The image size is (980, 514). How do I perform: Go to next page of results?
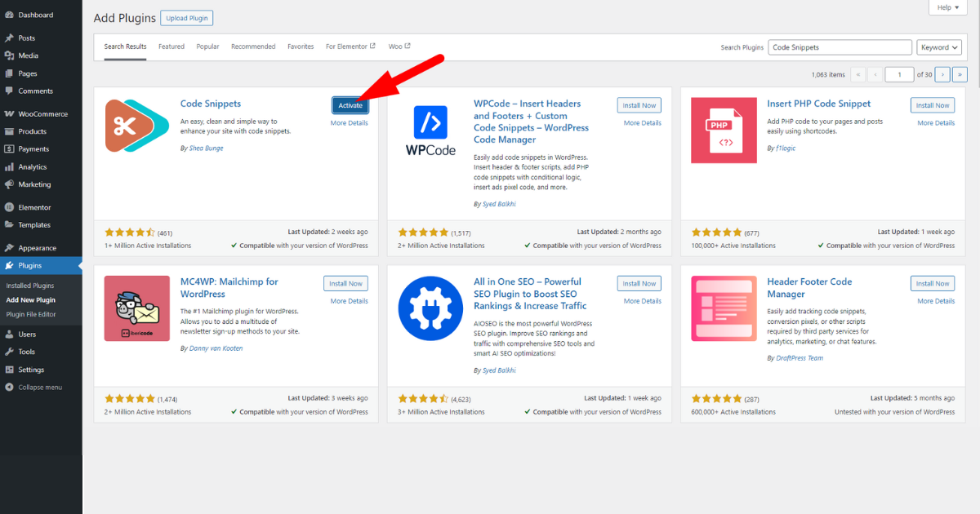coord(942,74)
